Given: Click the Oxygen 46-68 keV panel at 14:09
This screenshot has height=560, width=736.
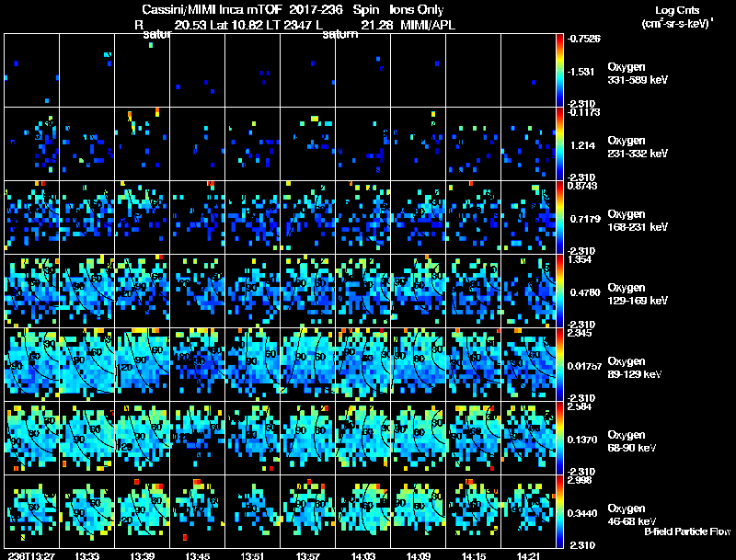Looking at the screenshot, I should pos(419,511).
